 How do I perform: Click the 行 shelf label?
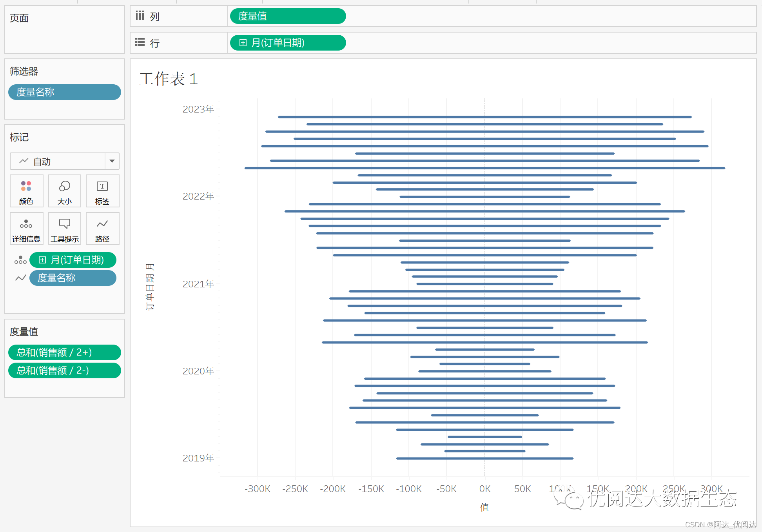click(154, 43)
